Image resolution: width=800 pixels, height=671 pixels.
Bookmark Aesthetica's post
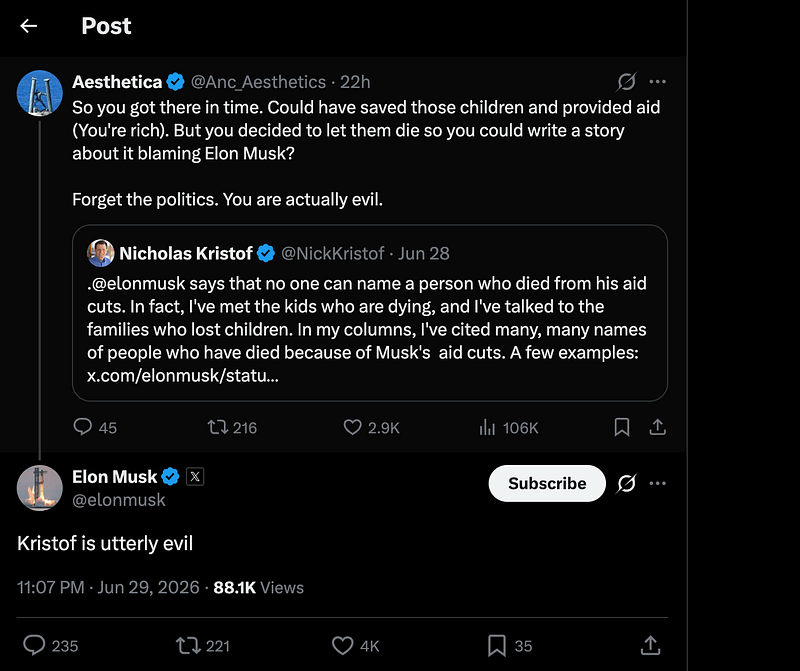point(621,427)
